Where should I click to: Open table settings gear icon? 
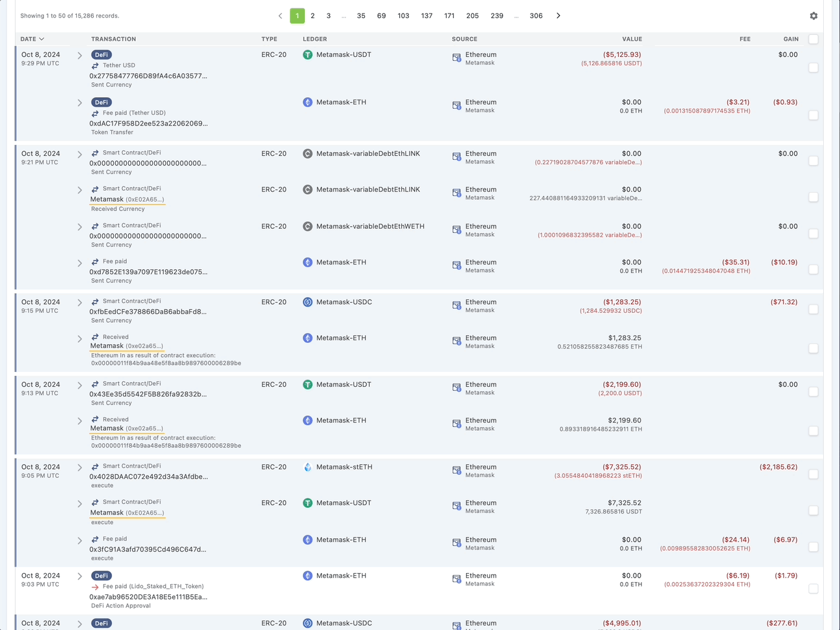tap(813, 16)
